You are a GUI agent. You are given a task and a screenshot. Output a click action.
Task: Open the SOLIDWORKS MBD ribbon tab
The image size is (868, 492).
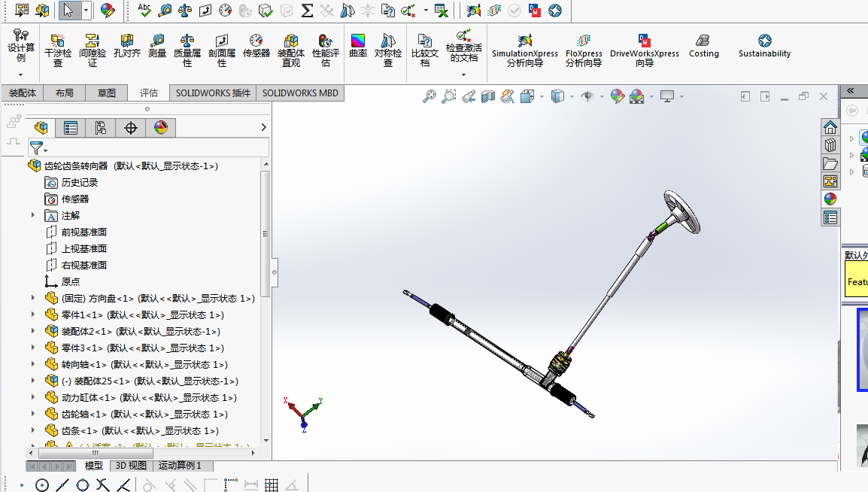(x=300, y=93)
